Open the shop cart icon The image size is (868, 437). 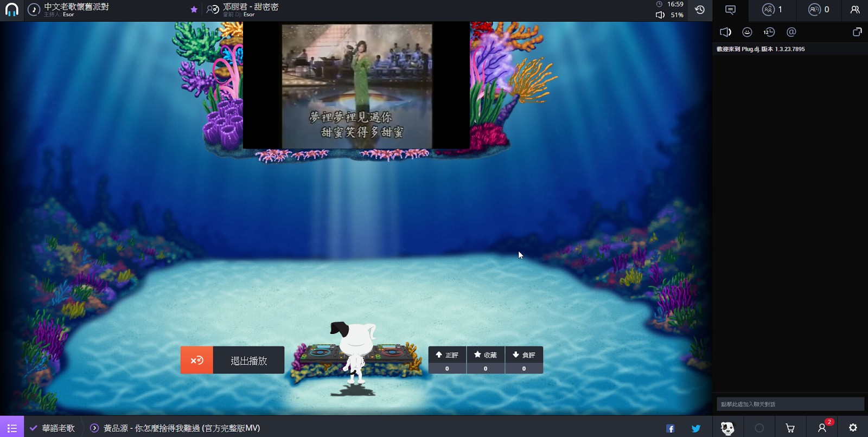click(790, 428)
